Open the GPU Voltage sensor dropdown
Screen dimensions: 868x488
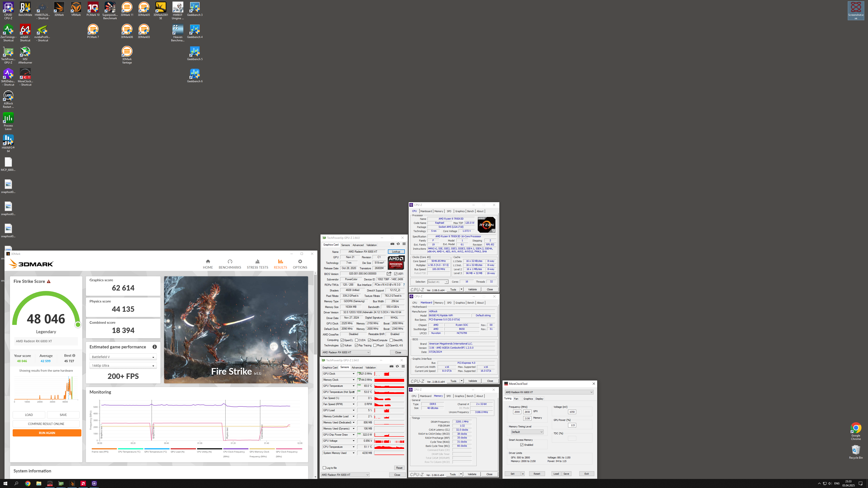tap(354, 441)
